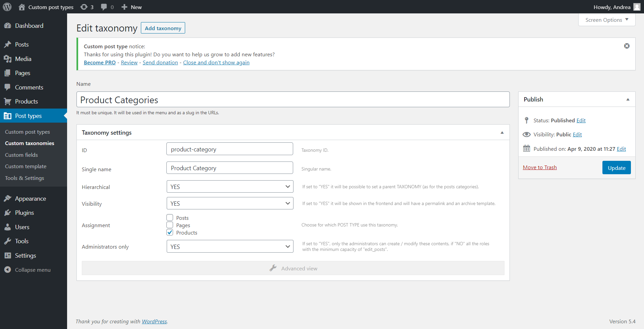Image resolution: width=644 pixels, height=329 pixels.
Task: Open the Administrators only dropdown
Action: coord(230,247)
